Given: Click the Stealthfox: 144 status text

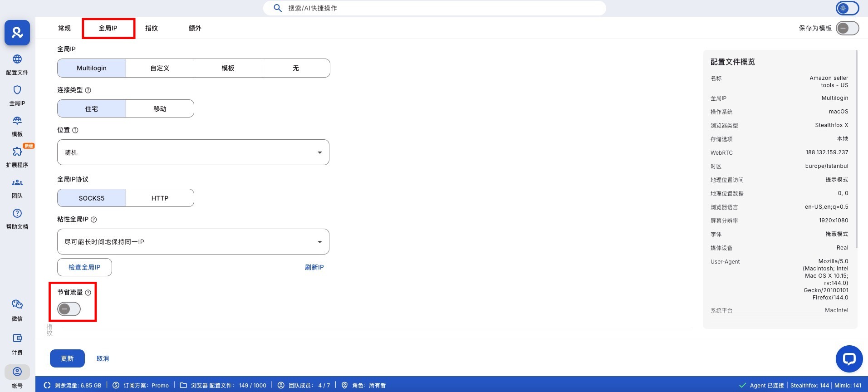Looking at the screenshot, I should click(809, 386).
